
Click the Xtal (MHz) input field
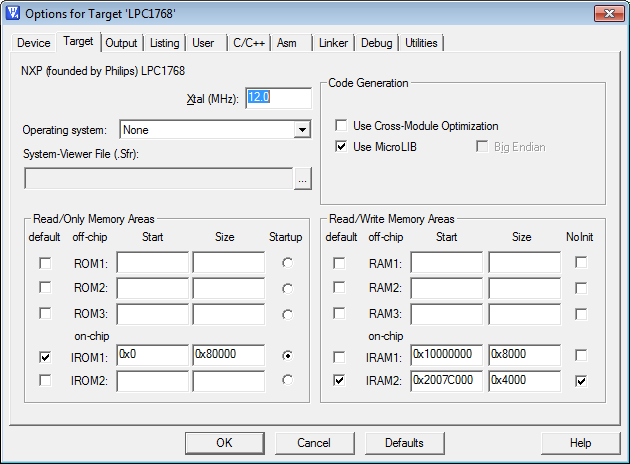[x=278, y=98]
